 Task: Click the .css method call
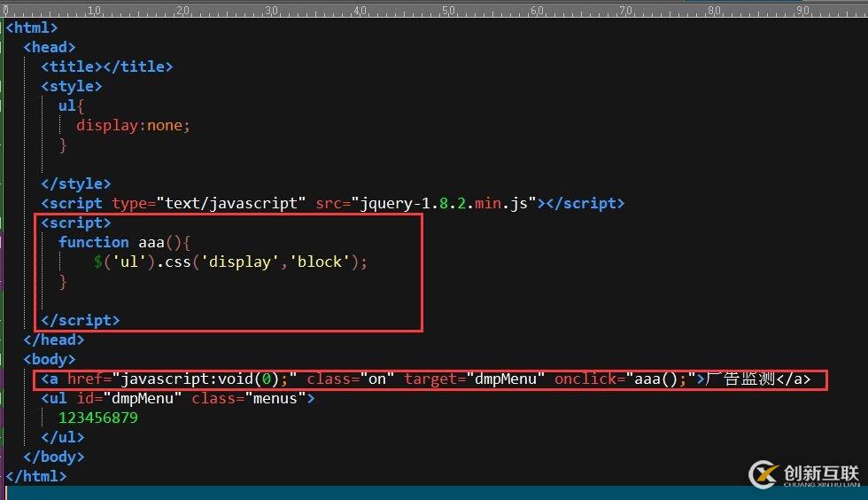[174, 262]
